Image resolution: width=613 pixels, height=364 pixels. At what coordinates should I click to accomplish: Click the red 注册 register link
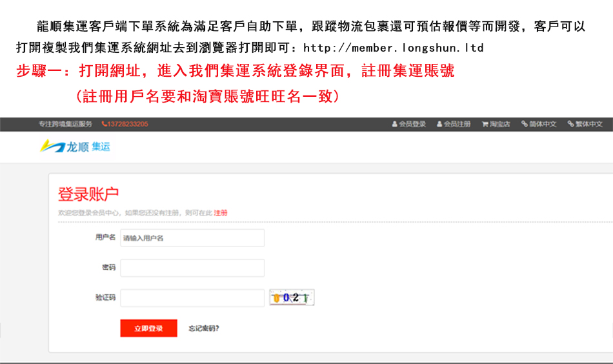coord(221,213)
